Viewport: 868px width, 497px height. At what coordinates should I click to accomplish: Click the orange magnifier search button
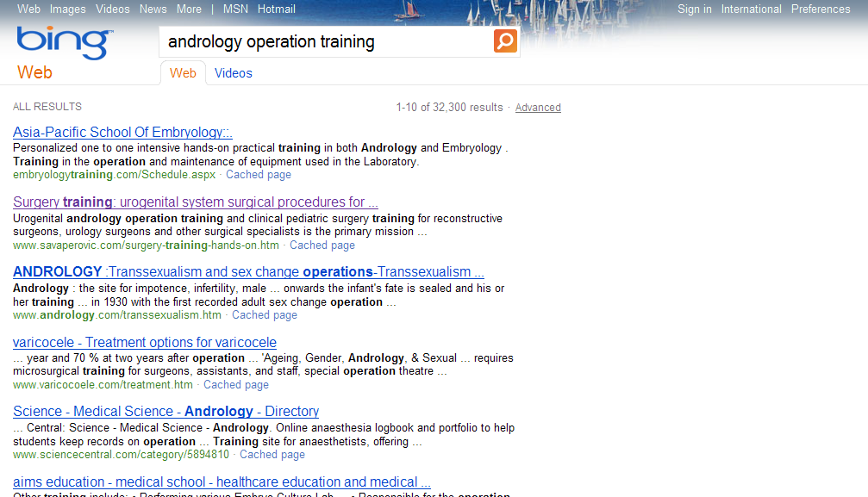click(x=505, y=41)
